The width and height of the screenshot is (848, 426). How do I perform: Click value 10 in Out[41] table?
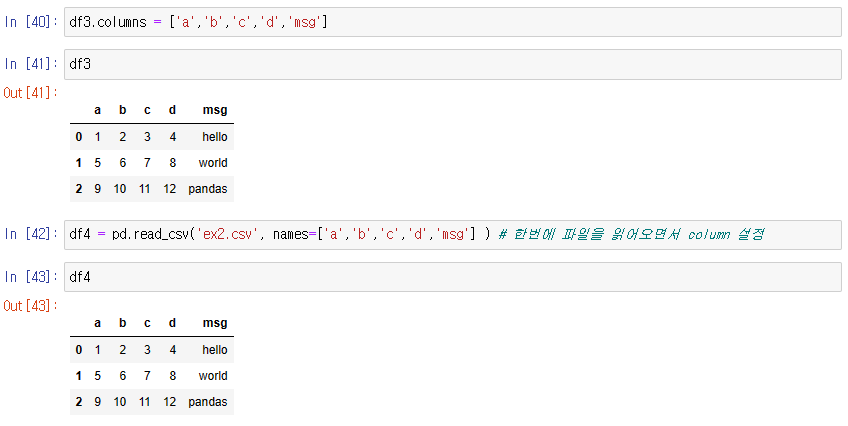pos(120,189)
